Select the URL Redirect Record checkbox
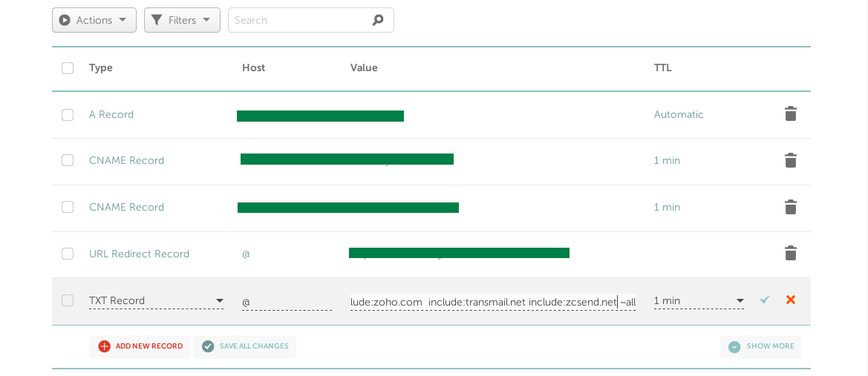 [68, 254]
